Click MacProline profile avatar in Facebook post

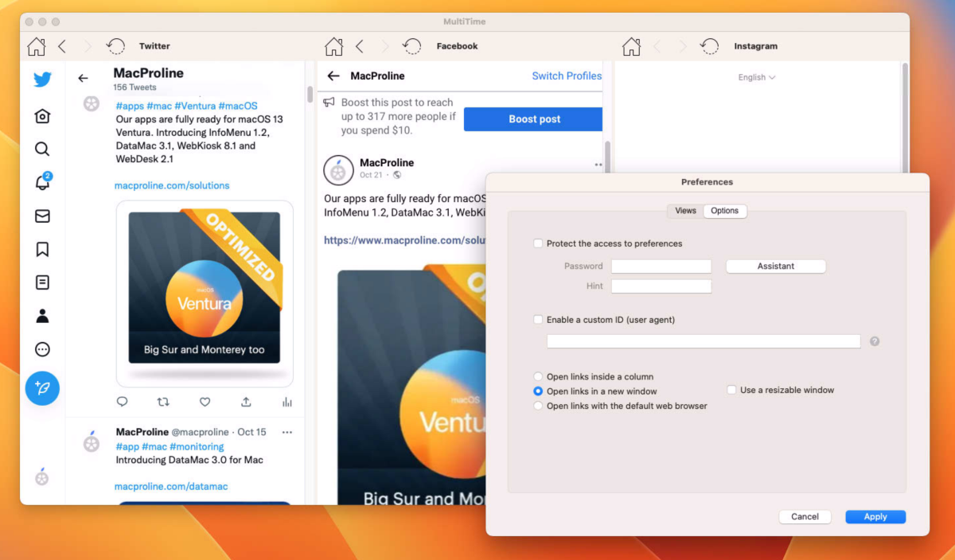[x=339, y=170]
